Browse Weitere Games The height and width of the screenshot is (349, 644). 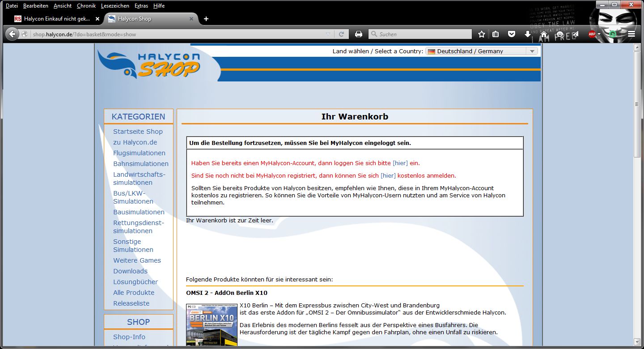[x=137, y=260]
